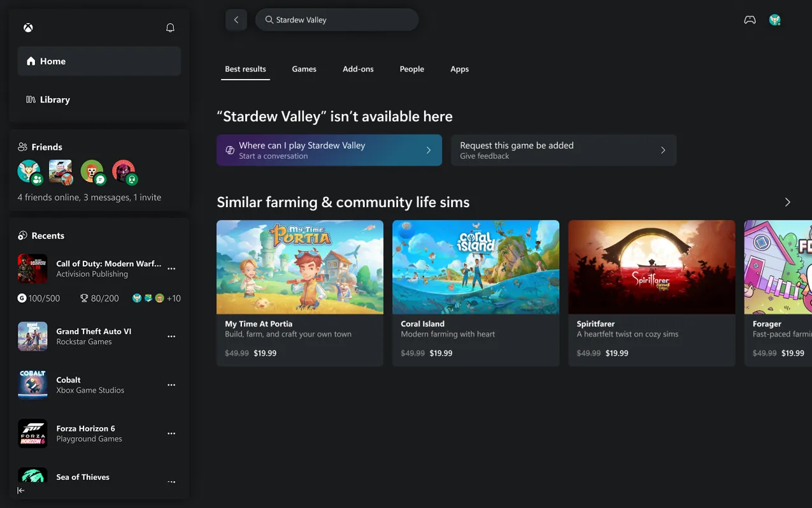Click "Stardew Valley isn't available here" heading

tap(334, 117)
